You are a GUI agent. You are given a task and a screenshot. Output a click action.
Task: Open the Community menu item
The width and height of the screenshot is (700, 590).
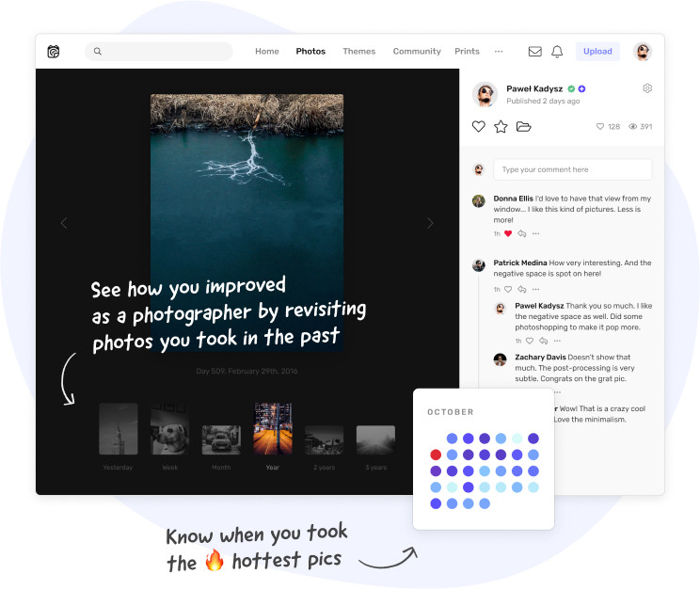click(x=417, y=52)
